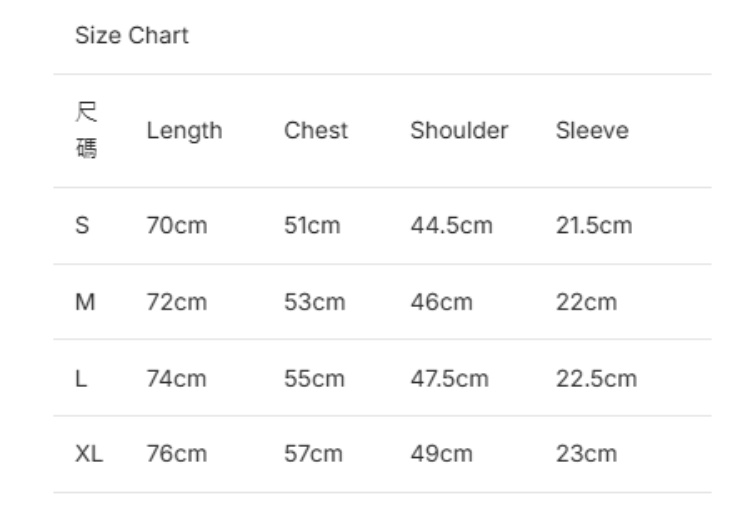This screenshot has width=750, height=525.
Task: Click the Sleeve column header
Action: pyautogui.click(x=592, y=131)
